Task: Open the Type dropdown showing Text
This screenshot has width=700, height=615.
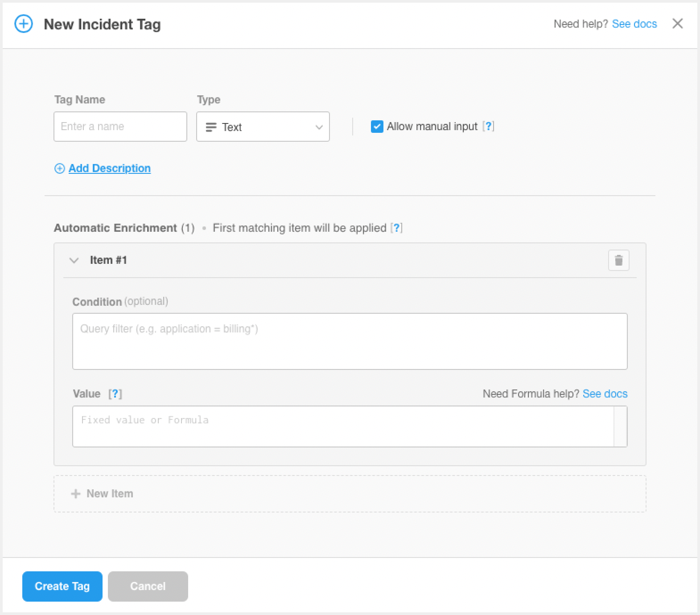Action: (x=262, y=127)
